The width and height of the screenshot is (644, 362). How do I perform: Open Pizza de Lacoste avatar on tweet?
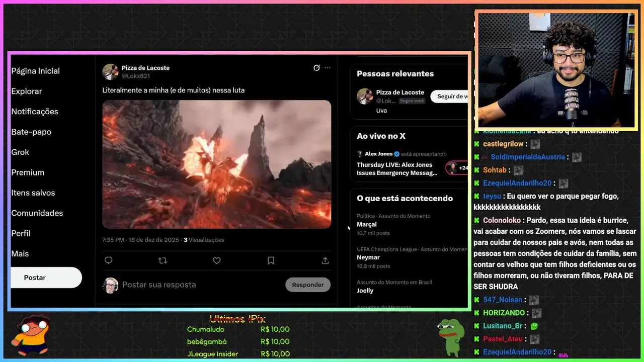click(110, 72)
